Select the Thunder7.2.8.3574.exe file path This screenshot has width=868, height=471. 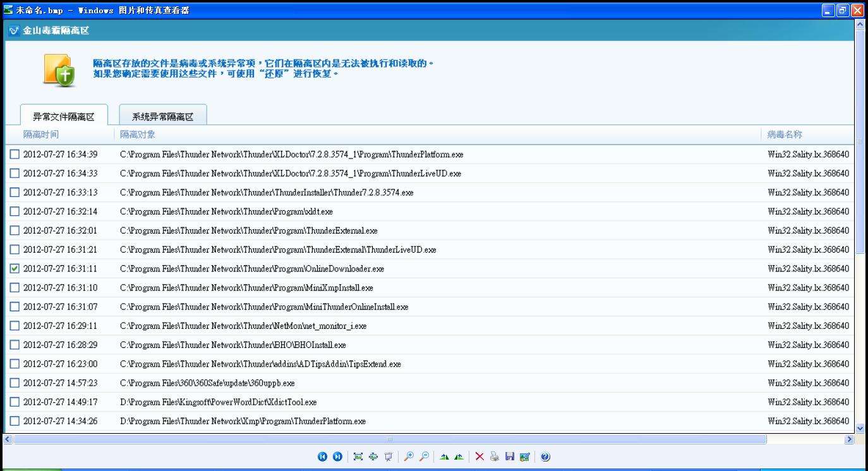(x=267, y=192)
